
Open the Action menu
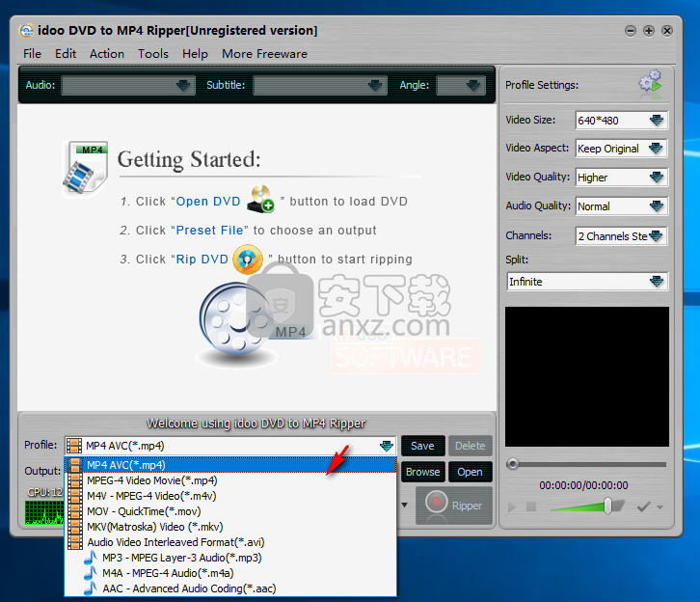point(107,54)
